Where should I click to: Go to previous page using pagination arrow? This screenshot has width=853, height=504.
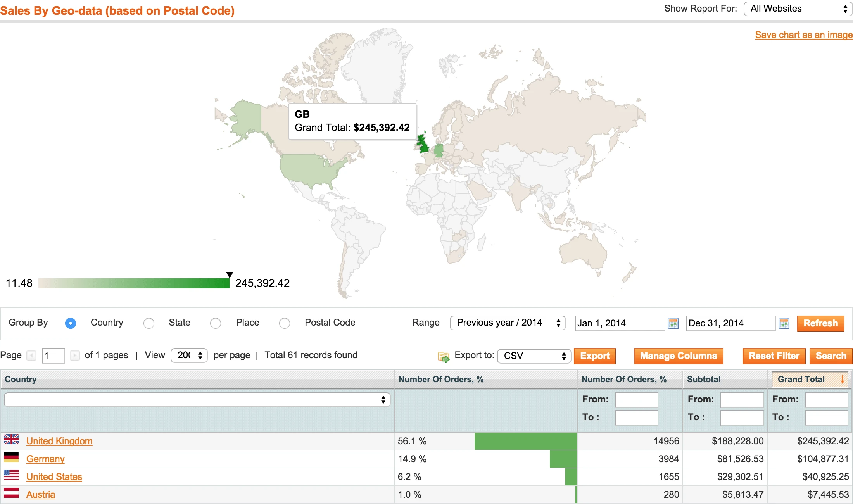point(31,356)
